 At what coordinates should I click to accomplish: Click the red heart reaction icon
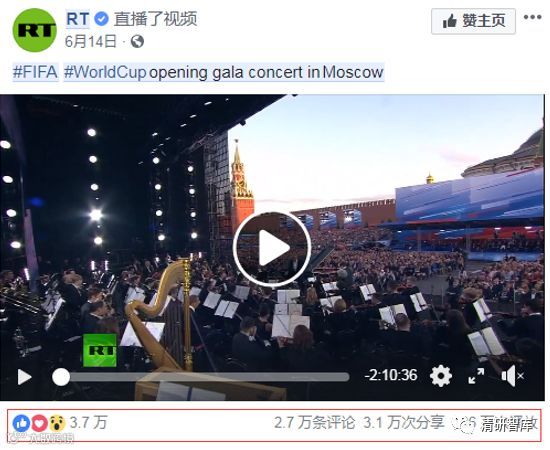point(40,423)
